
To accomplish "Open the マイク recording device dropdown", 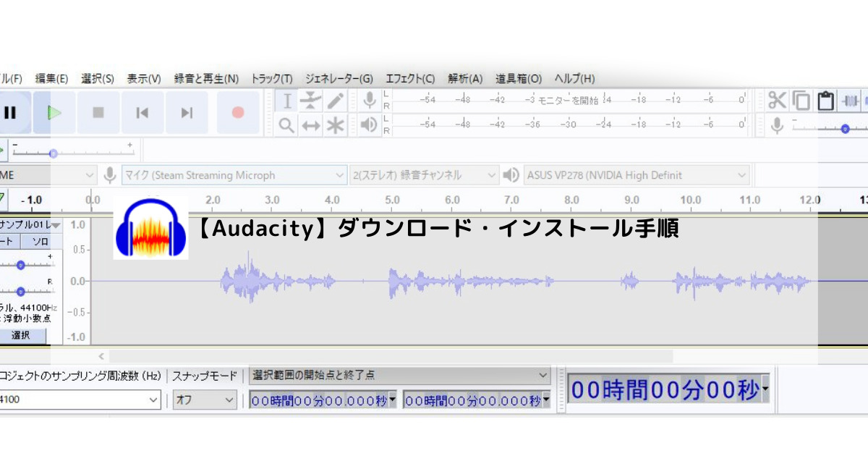I will pos(234,175).
